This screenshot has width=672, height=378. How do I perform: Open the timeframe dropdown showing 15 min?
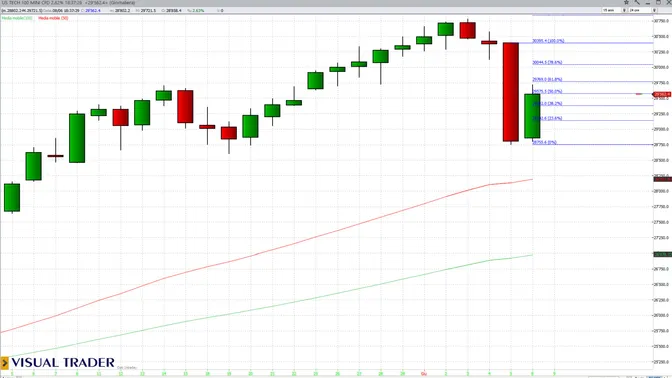pyautogui.click(x=614, y=10)
